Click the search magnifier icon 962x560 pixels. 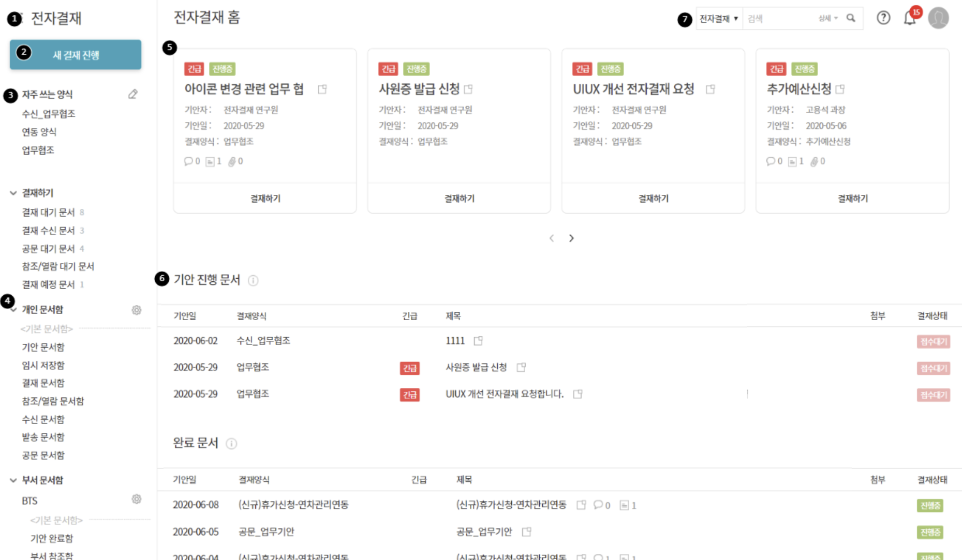[x=851, y=18]
